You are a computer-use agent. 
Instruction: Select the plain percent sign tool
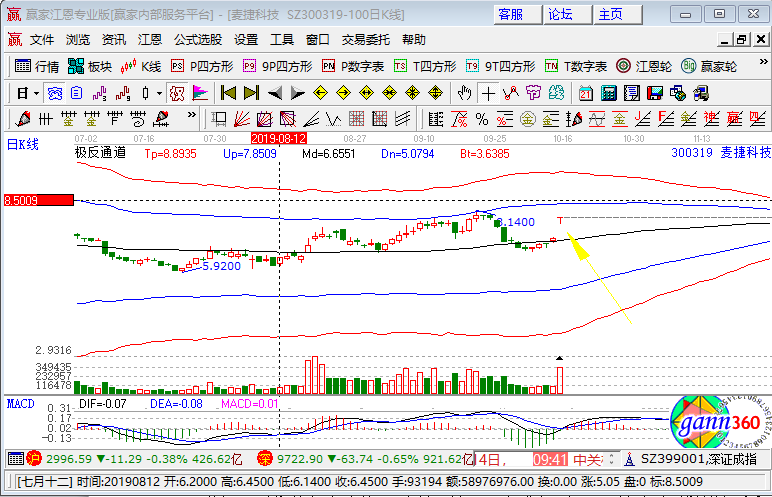point(482,119)
